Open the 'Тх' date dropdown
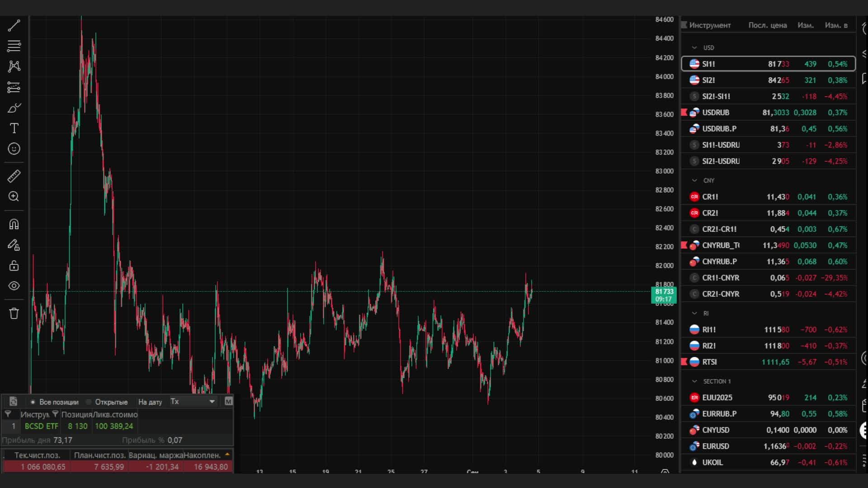 click(193, 402)
